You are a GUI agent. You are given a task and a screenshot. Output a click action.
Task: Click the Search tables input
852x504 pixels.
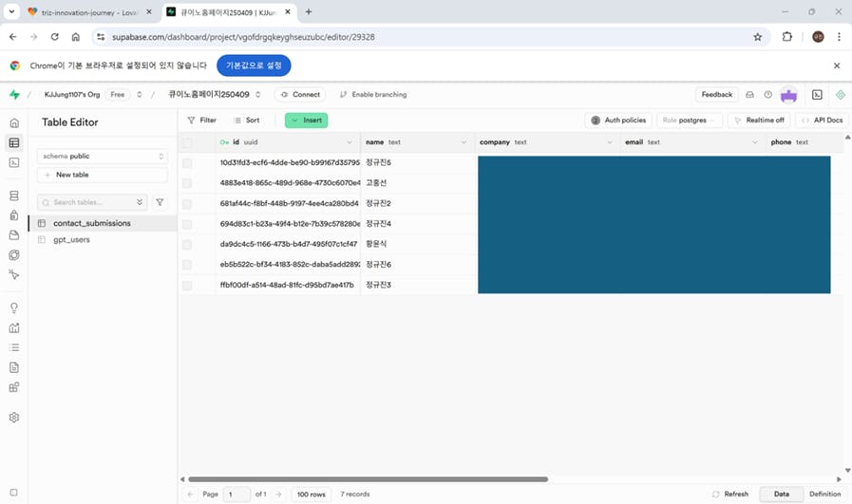[x=92, y=202]
